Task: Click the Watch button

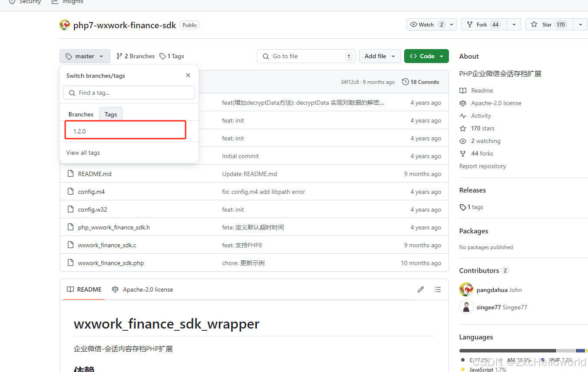Action: pyautogui.click(x=427, y=25)
